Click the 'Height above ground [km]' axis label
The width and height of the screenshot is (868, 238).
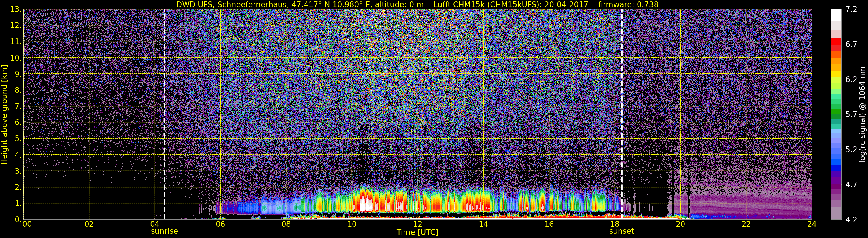[x=4, y=115]
